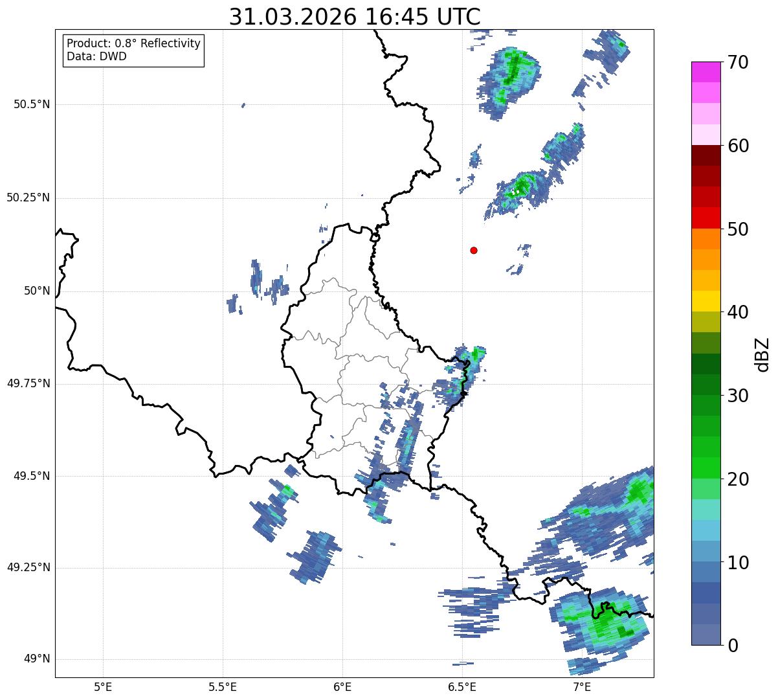Click the 10 label on colorbar
Screen dimensions: 778x700
click(738, 563)
